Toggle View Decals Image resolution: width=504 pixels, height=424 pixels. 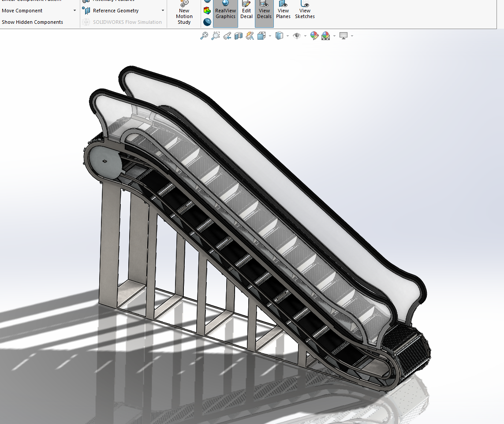pos(264,13)
